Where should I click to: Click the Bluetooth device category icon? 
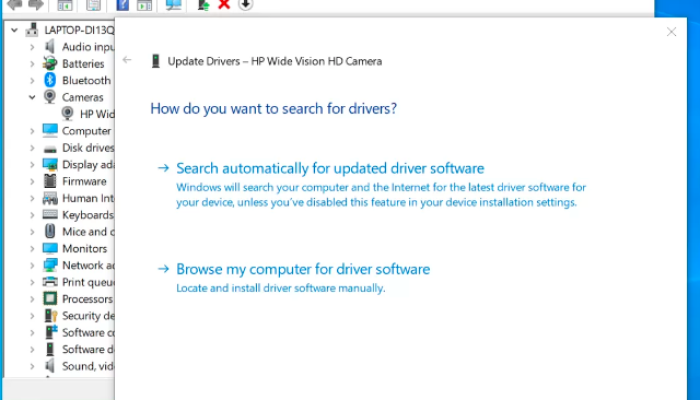(x=50, y=80)
